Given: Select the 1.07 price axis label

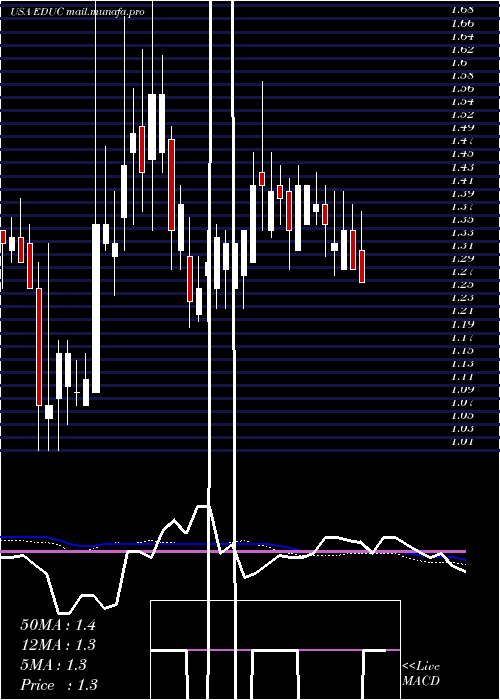Looking at the screenshot, I should 462,402.
